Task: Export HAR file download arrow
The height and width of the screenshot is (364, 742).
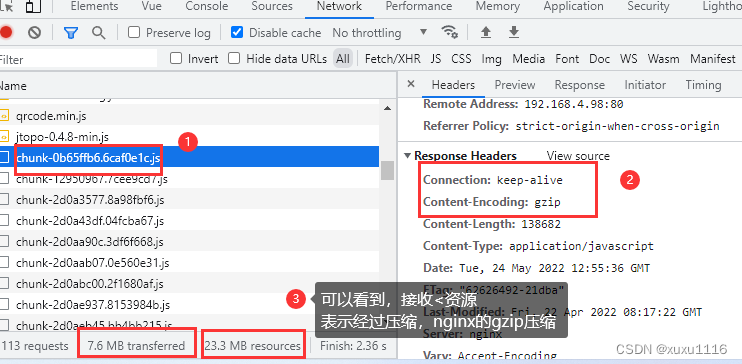Action: pyautogui.click(x=513, y=32)
